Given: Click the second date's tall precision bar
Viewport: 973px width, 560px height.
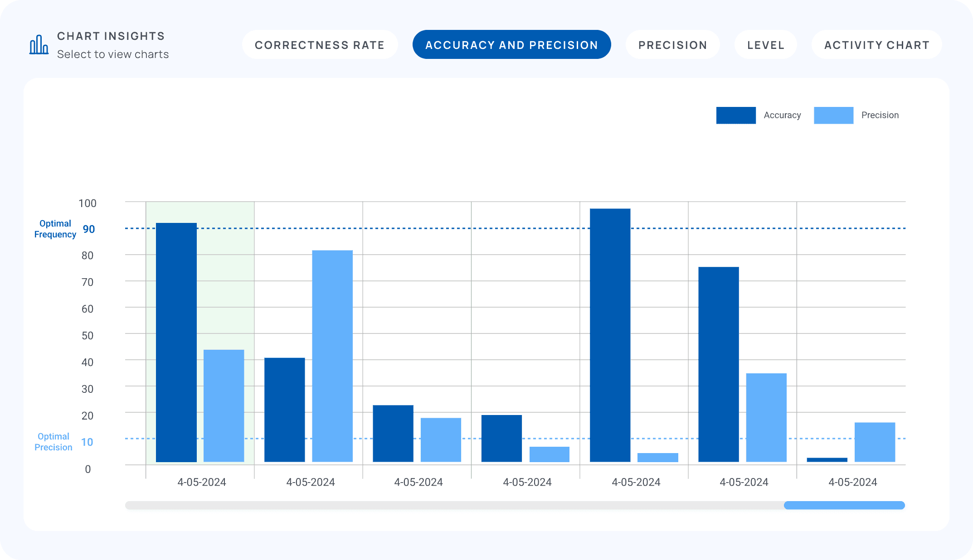Looking at the screenshot, I should pos(332,356).
